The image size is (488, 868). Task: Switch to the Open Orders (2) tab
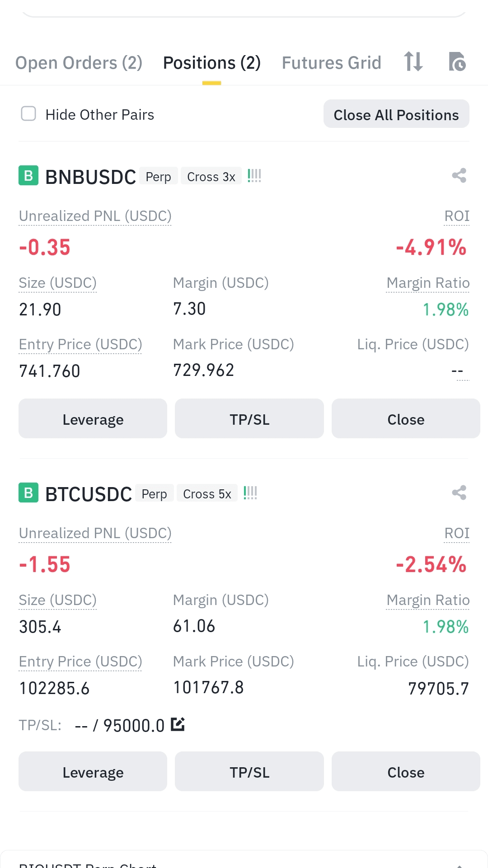click(79, 63)
